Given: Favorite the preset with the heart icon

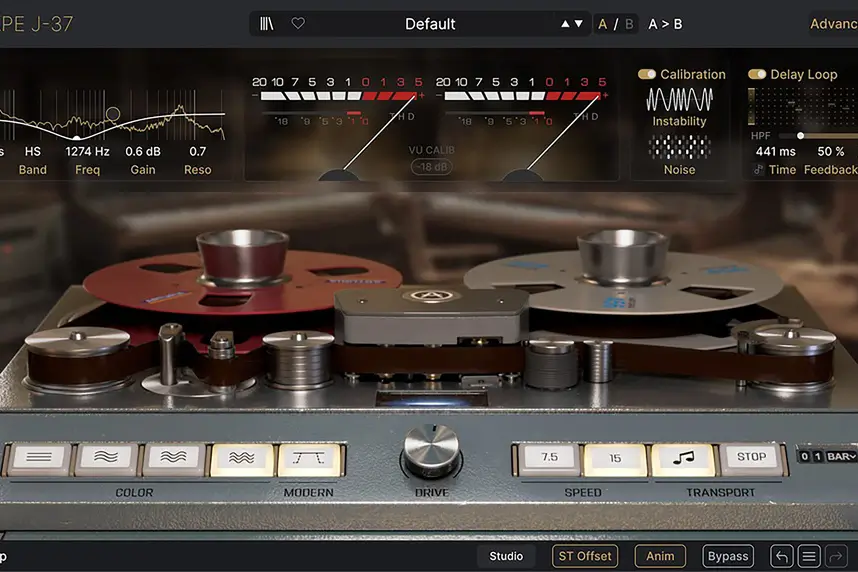Looking at the screenshot, I should [298, 24].
